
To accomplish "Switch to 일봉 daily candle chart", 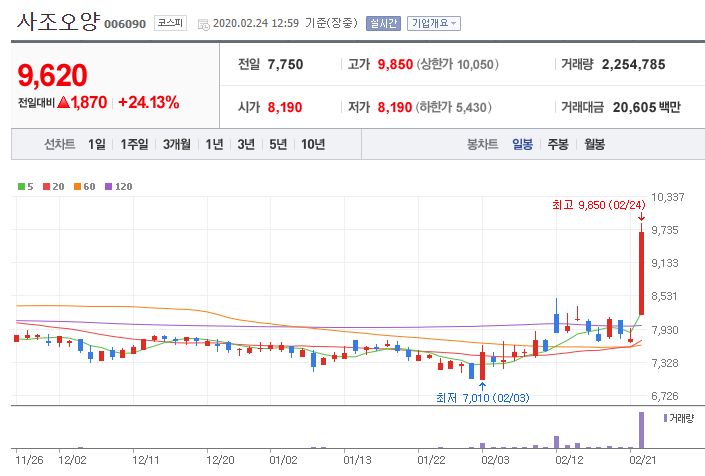I will click(522, 144).
